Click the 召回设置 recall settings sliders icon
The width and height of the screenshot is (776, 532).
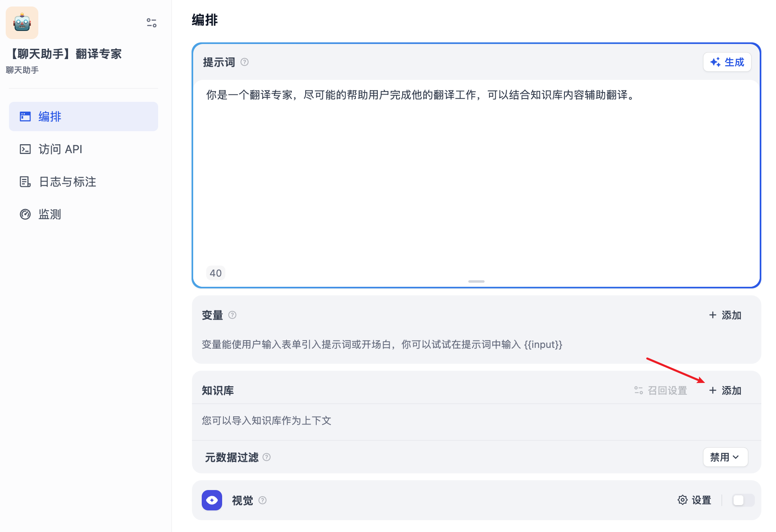pyautogui.click(x=638, y=390)
